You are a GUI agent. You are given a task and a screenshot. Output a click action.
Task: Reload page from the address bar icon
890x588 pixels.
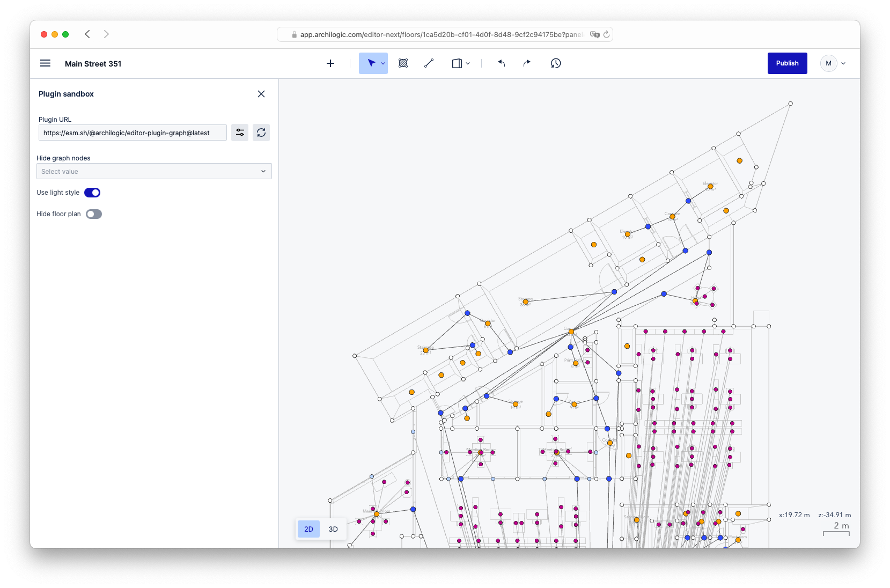coord(607,34)
